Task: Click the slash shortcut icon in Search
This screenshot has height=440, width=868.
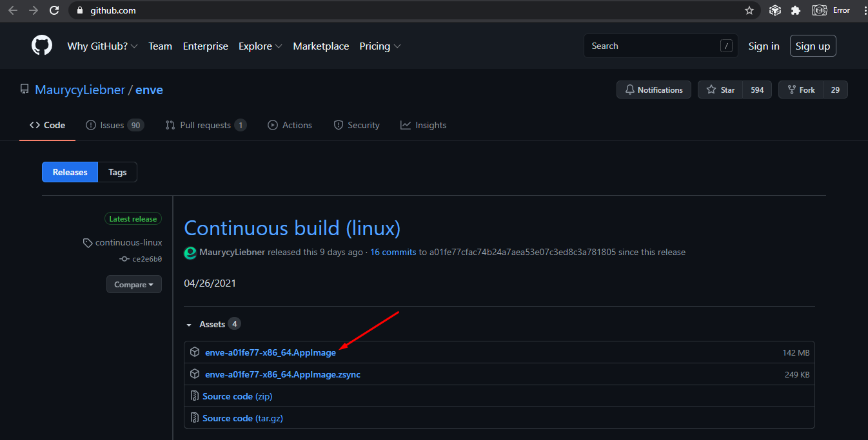Action: tap(726, 46)
